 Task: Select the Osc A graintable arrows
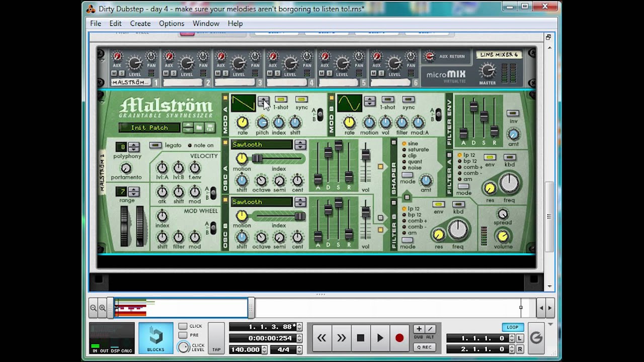click(x=300, y=145)
